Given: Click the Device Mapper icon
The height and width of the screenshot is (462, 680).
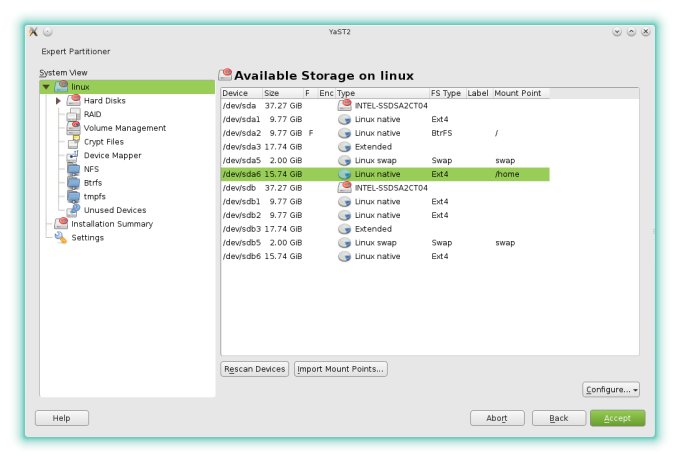Looking at the screenshot, I should (73, 155).
